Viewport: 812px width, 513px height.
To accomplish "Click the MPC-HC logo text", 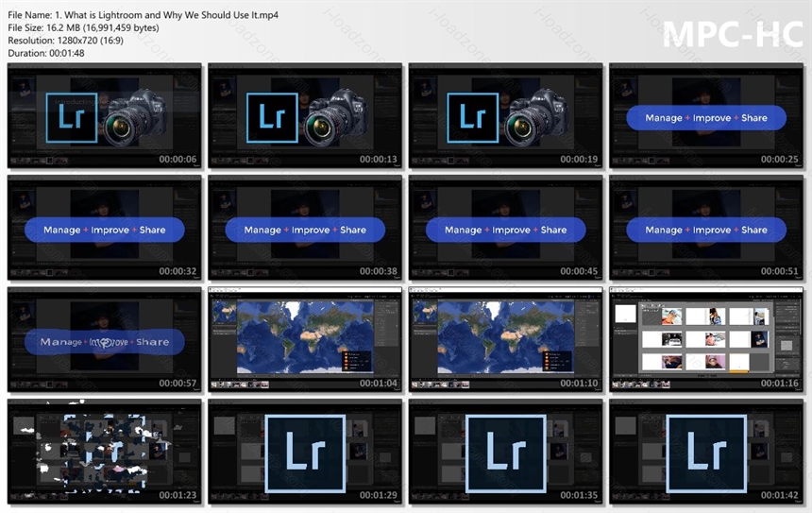I will (733, 34).
